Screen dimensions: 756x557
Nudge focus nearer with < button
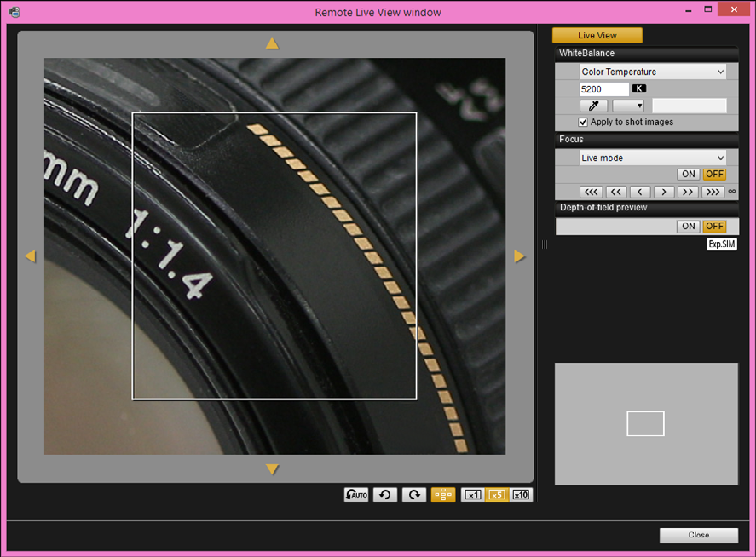point(640,192)
